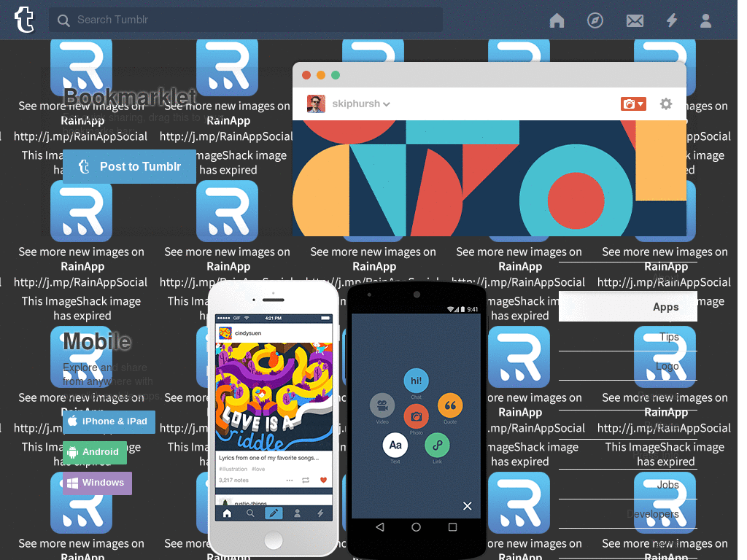Like the cindysuen post with the heart
747x560 pixels.
click(323, 480)
